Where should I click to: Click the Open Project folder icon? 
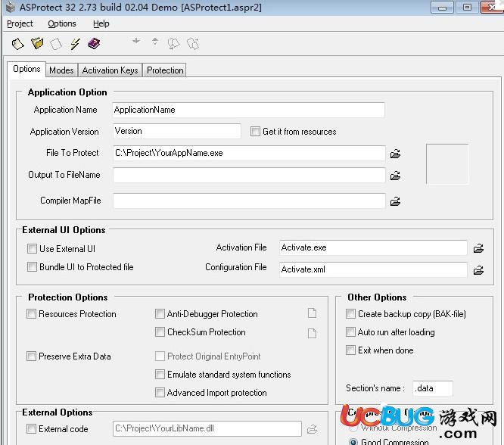(x=37, y=43)
